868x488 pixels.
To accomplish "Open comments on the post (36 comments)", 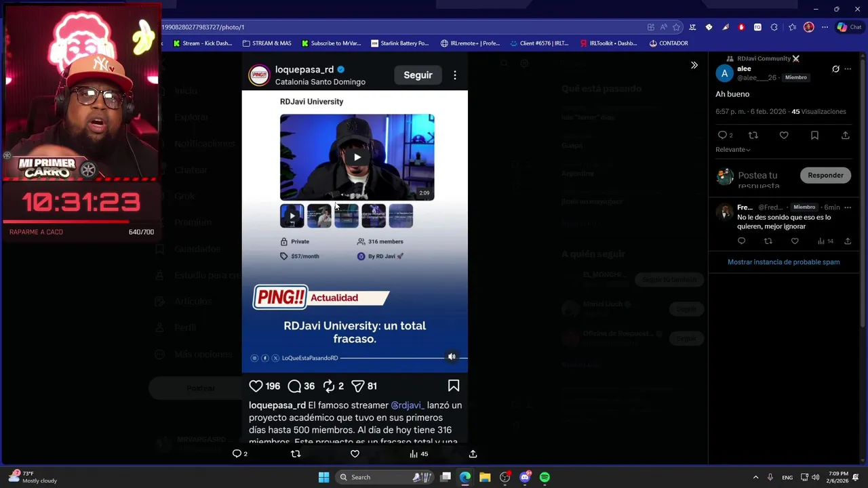I will click(294, 386).
